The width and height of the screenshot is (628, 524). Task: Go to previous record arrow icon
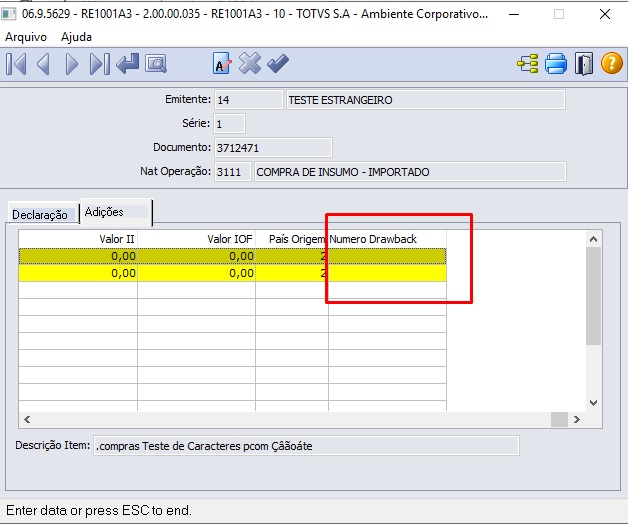43,64
